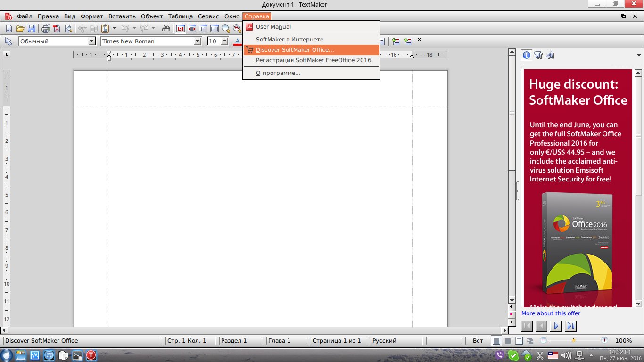Switch to standard page view in status bar
This screenshot has height=362, width=644.
pyautogui.click(x=496, y=341)
